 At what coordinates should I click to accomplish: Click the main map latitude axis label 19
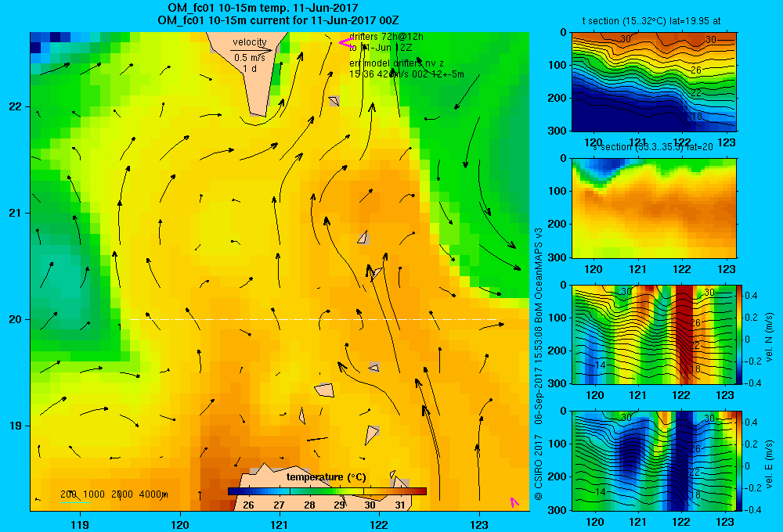(15, 426)
